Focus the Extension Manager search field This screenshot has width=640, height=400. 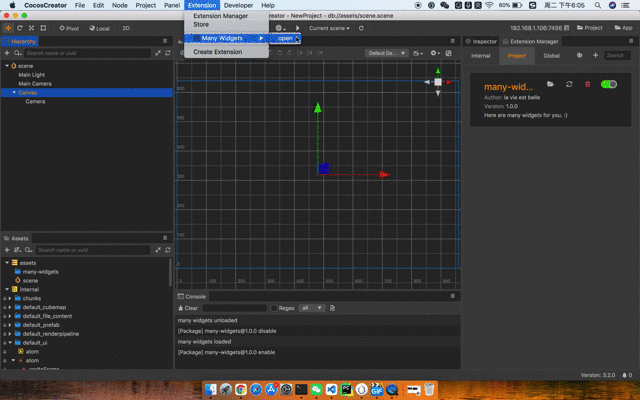point(617,55)
